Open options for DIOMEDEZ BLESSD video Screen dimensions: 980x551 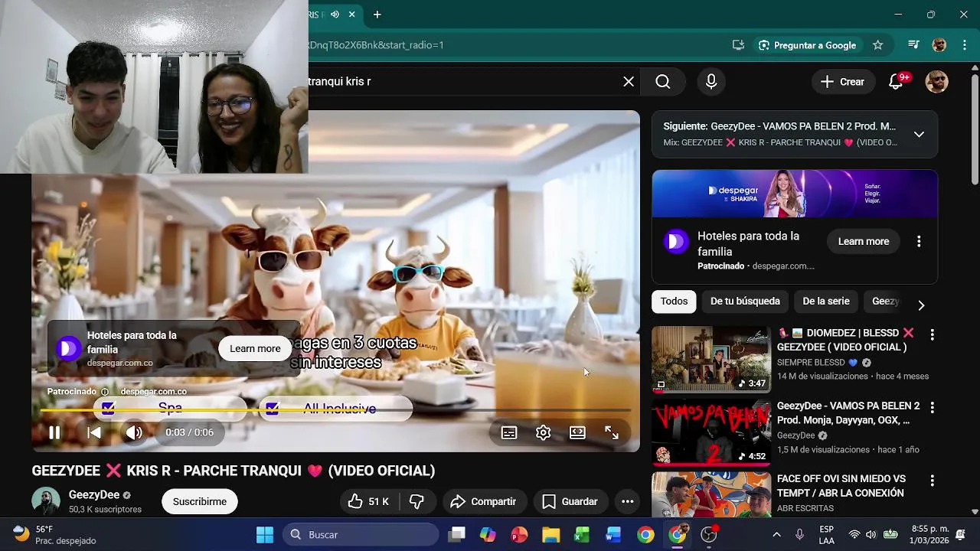pyautogui.click(x=932, y=334)
